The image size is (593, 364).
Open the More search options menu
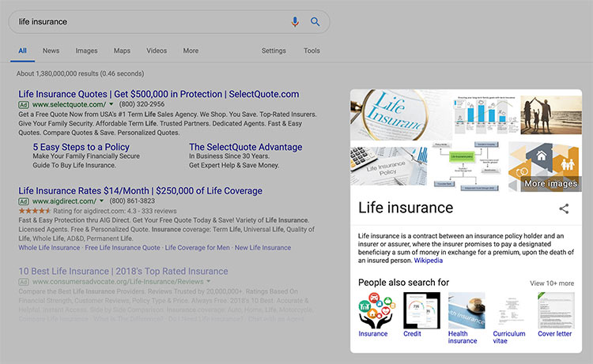pos(191,51)
